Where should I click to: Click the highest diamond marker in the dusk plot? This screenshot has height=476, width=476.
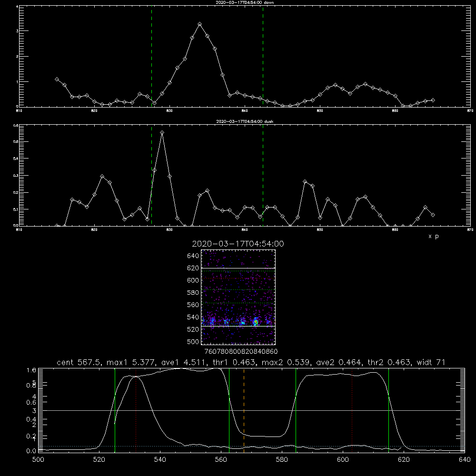pyautogui.click(x=162, y=133)
